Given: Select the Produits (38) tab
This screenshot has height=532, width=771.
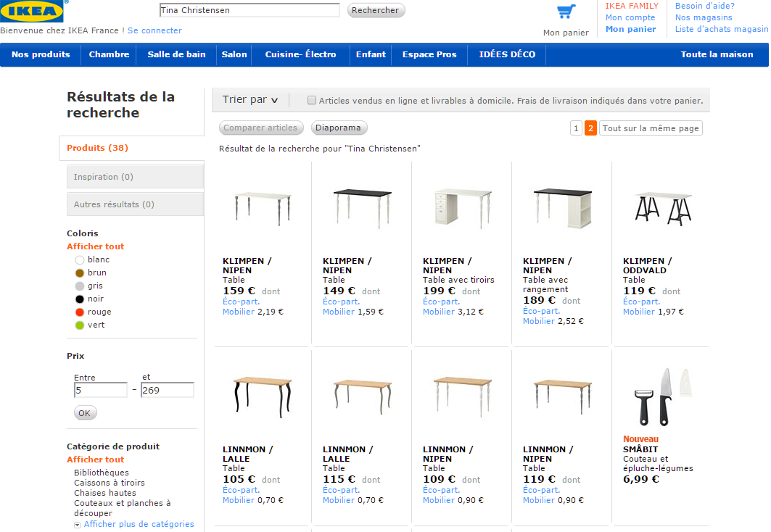Looking at the screenshot, I should (132, 148).
